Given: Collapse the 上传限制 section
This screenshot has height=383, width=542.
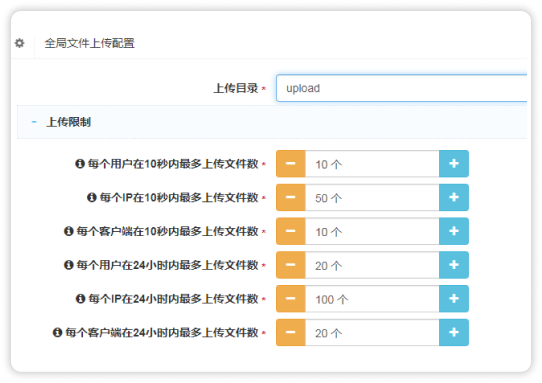Looking at the screenshot, I should coord(34,122).
